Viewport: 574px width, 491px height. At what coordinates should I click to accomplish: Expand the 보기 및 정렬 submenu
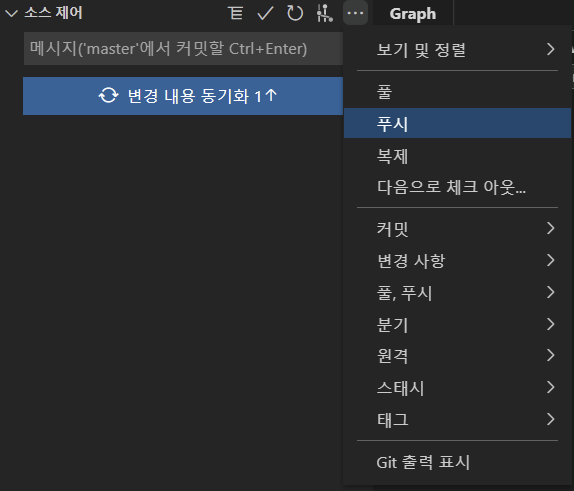pos(457,49)
